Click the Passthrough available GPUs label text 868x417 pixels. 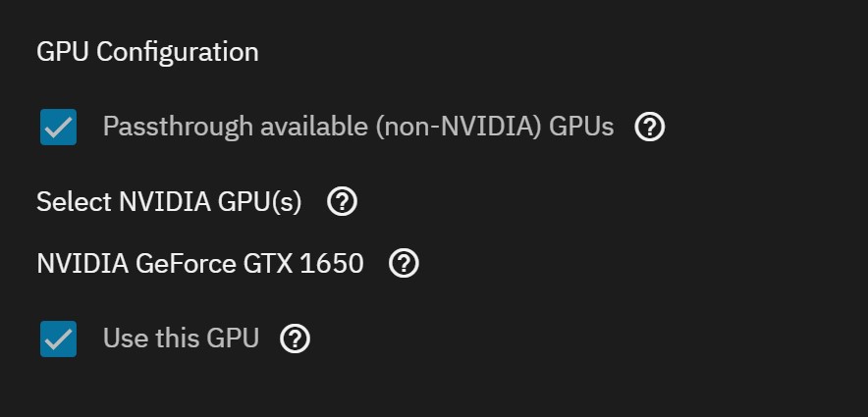pyautogui.click(x=357, y=127)
